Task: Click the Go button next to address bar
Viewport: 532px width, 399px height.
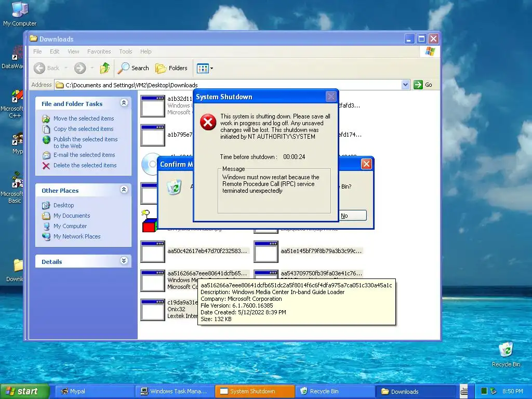Action: coord(423,85)
